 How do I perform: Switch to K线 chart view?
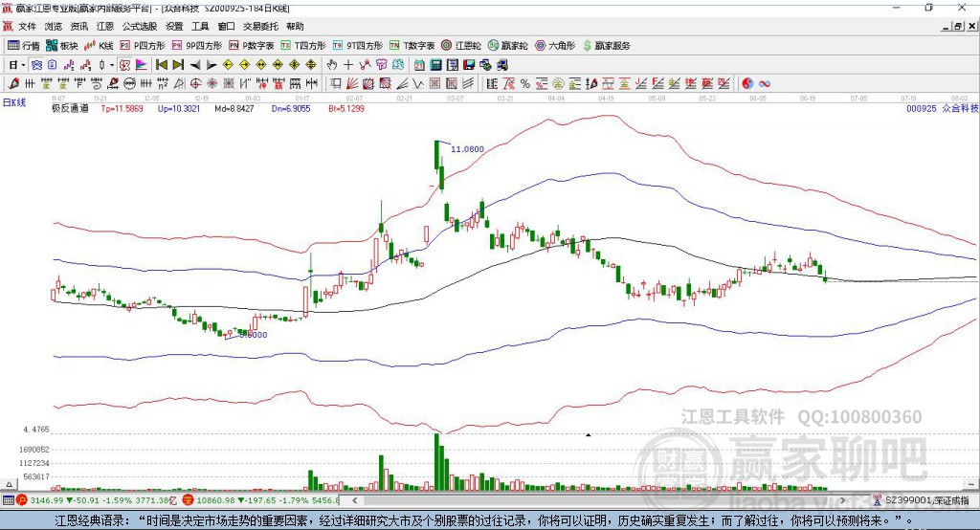click(99, 46)
